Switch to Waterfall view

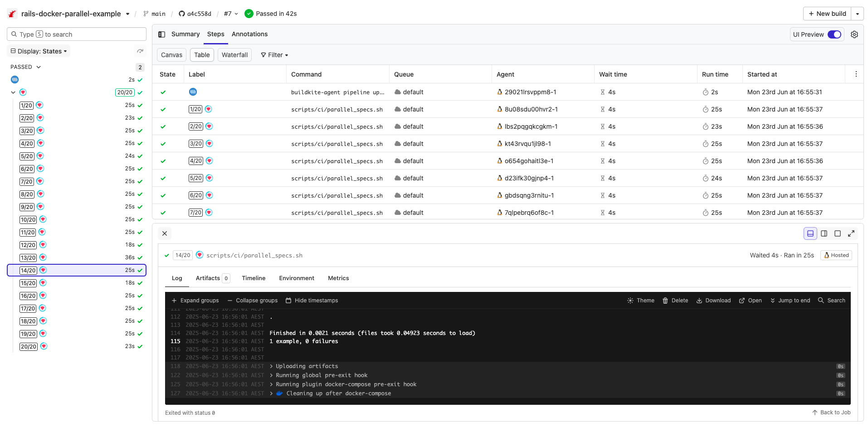pyautogui.click(x=234, y=55)
